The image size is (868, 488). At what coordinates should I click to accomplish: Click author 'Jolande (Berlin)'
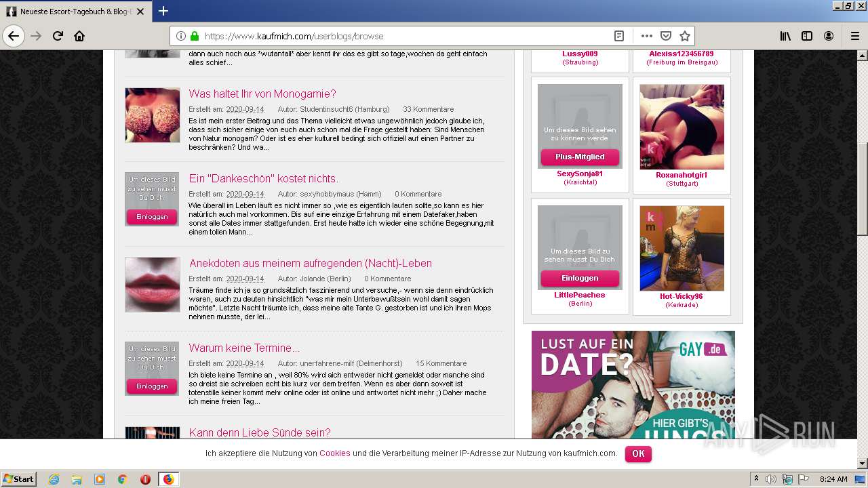[x=325, y=279]
